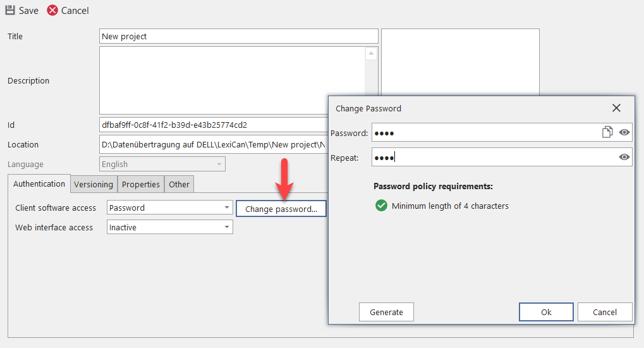Click the copy icon in Password field
Screen dimensions: 644x348
tap(607, 132)
